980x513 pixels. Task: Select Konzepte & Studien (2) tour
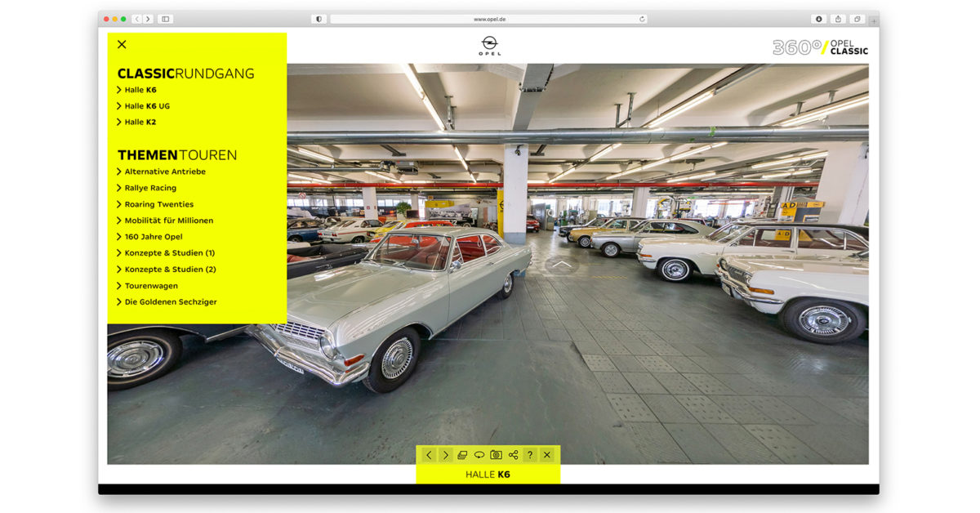[x=167, y=270]
